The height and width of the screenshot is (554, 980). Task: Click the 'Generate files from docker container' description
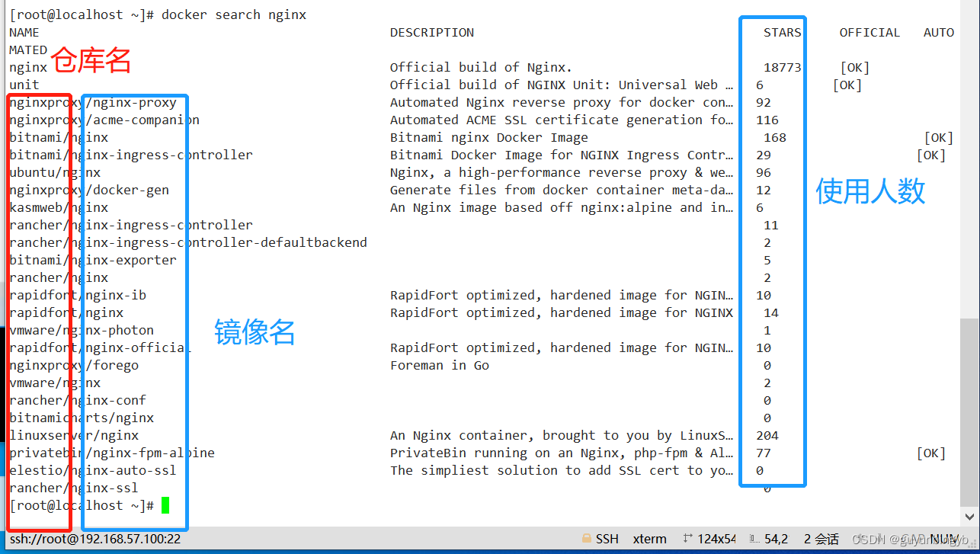[x=562, y=190]
